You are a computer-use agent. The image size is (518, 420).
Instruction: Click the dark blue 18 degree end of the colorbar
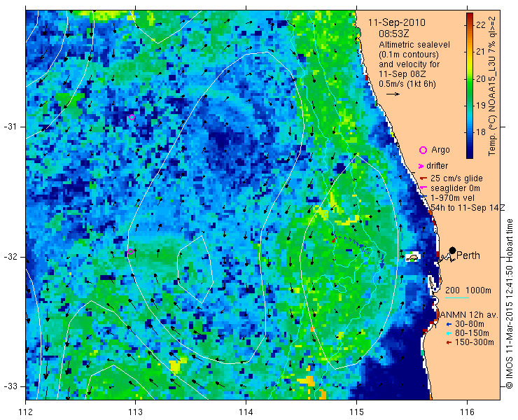pos(470,132)
